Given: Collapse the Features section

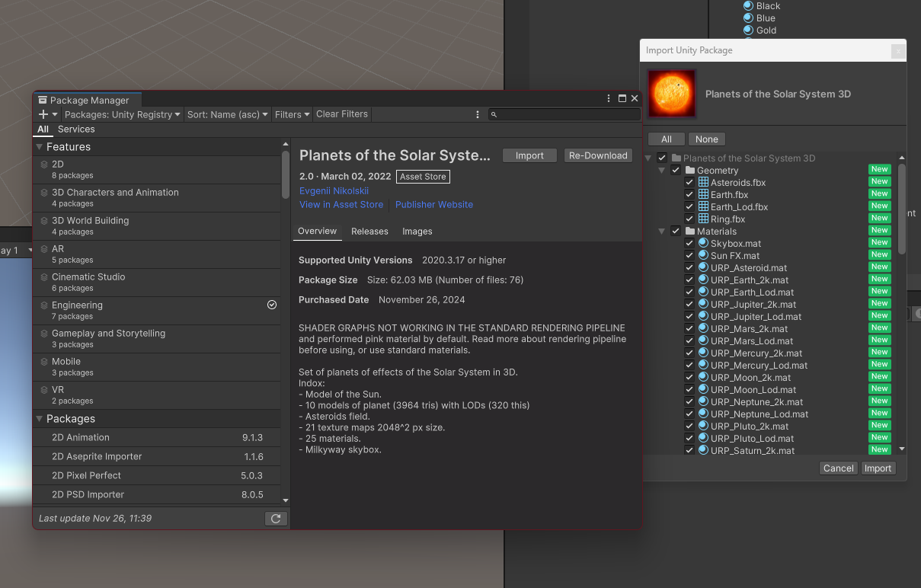Looking at the screenshot, I should (x=40, y=147).
